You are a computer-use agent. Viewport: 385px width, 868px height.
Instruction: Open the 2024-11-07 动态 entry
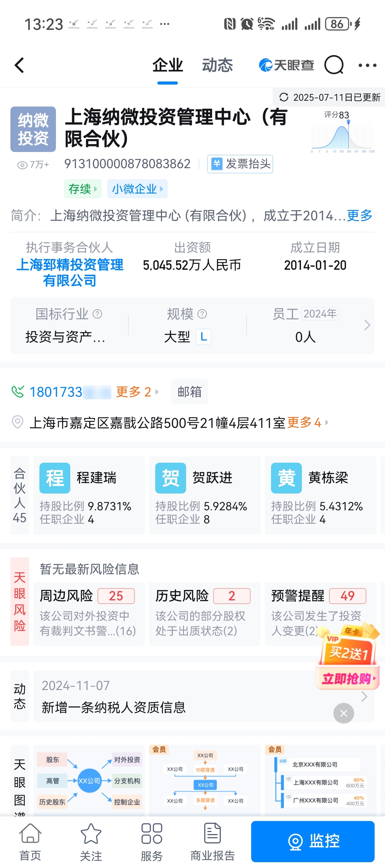click(204, 696)
